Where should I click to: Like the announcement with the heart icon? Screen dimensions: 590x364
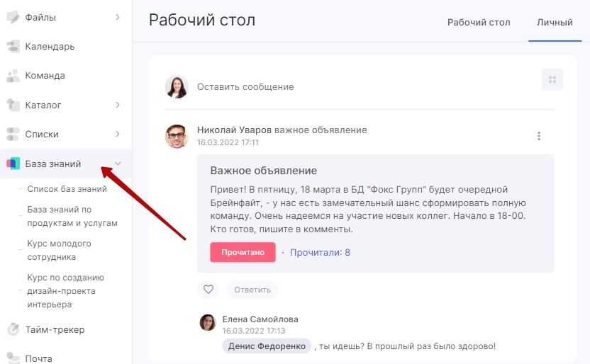(x=208, y=289)
